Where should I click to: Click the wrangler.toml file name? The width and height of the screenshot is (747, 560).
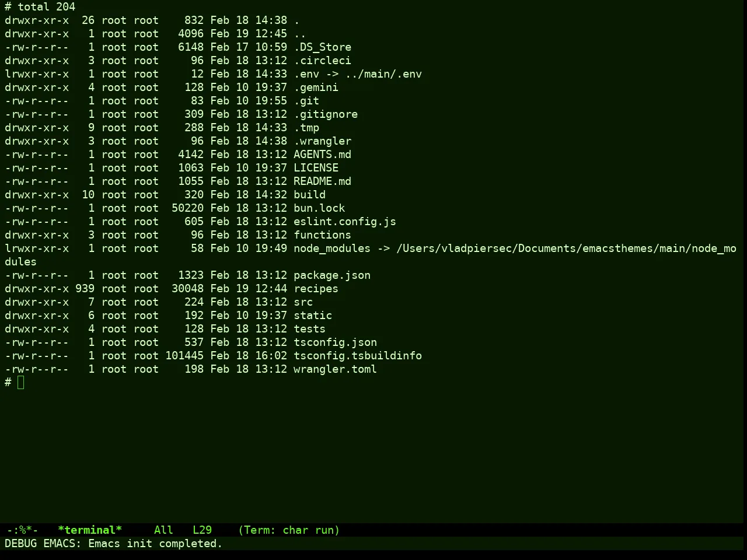tap(335, 369)
